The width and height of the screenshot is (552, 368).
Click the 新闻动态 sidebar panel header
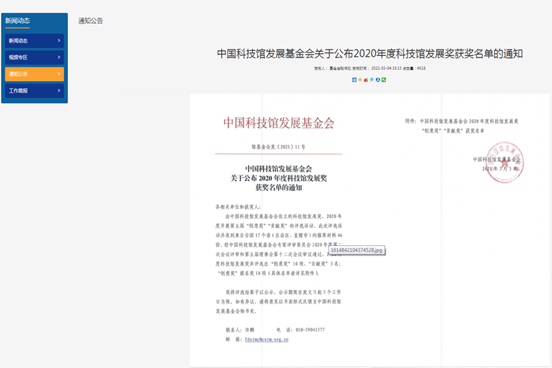click(17, 21)
